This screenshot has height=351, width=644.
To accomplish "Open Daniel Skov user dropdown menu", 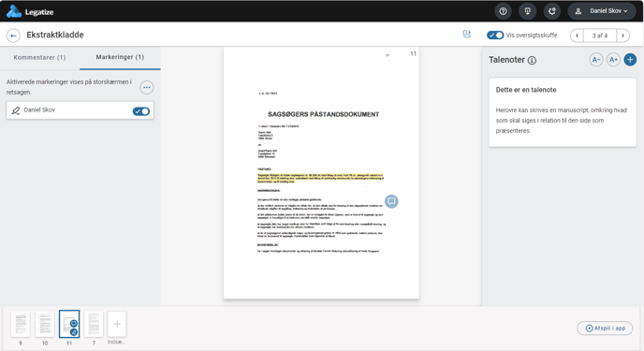I will (x=602, y=11).
